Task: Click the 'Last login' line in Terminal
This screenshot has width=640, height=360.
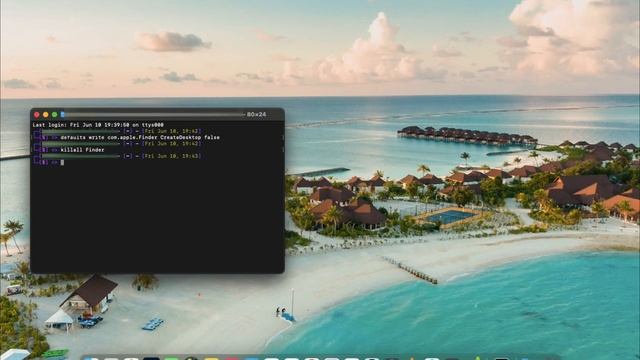Action: (x=98, y=125)
